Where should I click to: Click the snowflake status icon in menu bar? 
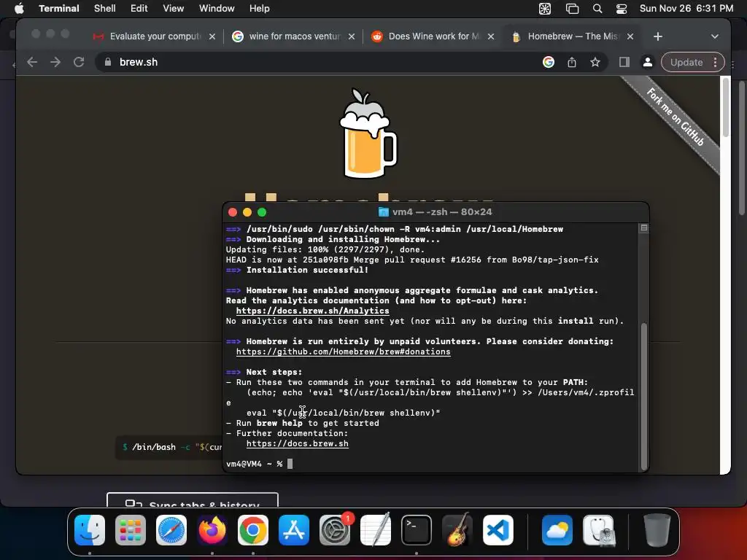545,9
